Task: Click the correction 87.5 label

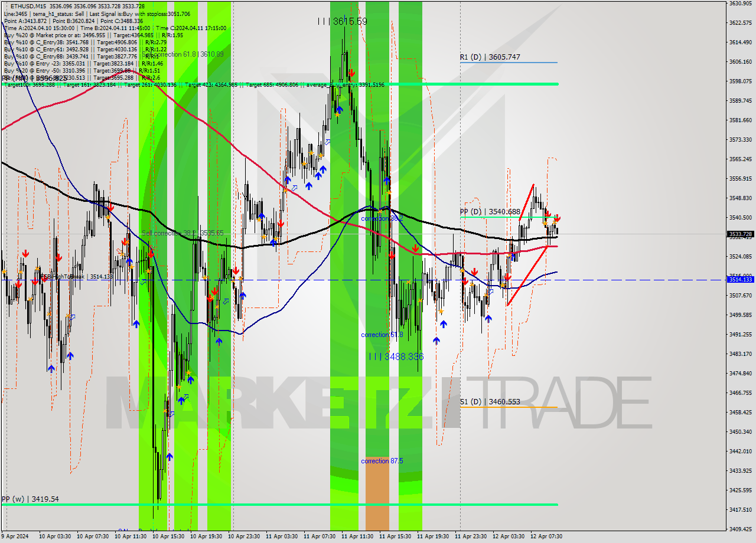Action: [382, 461]
